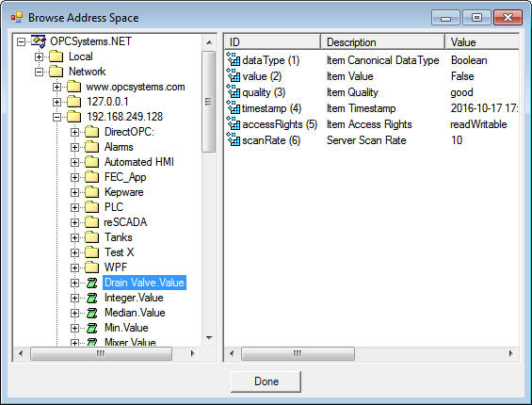Click the OPCSystems.NET root node icon
Screen dimensions: 532x405
(x=39, y=41)
